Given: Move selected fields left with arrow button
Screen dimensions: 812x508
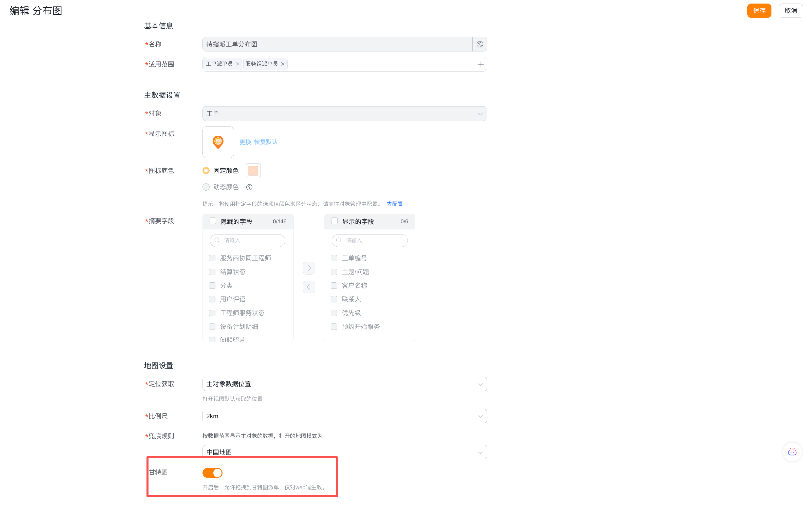Looking at the screenshot, I should point(309,287).
